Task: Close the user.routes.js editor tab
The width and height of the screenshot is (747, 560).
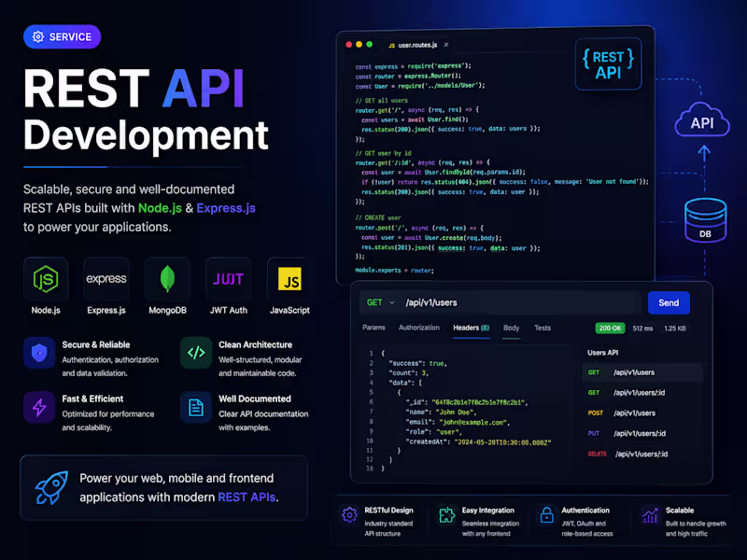Action: [x=446, y=45]
